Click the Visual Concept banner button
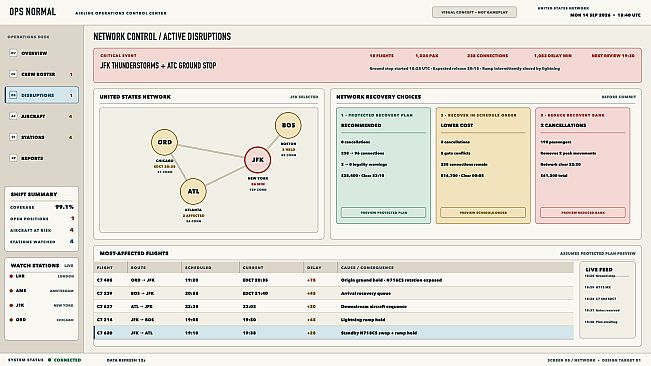Viewport: 651px width, 366px height. coord(474,12)
